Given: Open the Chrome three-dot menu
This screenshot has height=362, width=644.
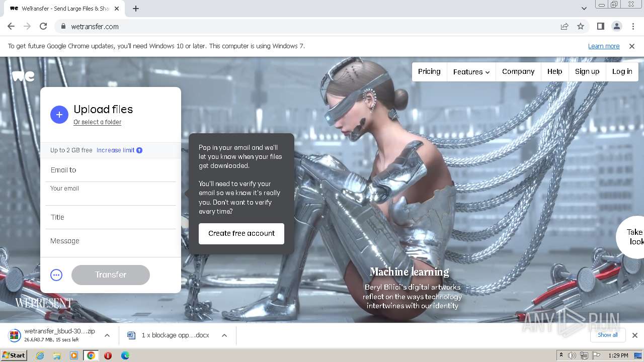Looking at the screenshot, I should [632, 27].
